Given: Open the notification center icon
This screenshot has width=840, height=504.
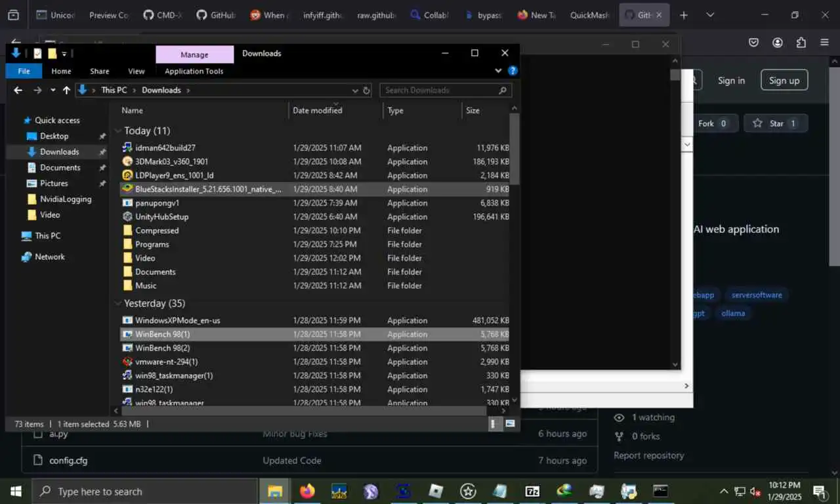Looking at the screenshot, I should point(819,491).
